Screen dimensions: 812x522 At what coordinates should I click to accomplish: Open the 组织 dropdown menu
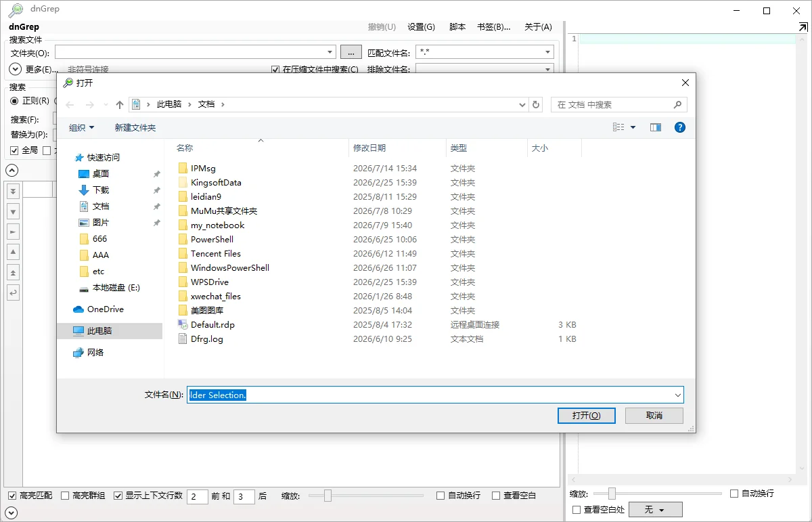point(82,127)
